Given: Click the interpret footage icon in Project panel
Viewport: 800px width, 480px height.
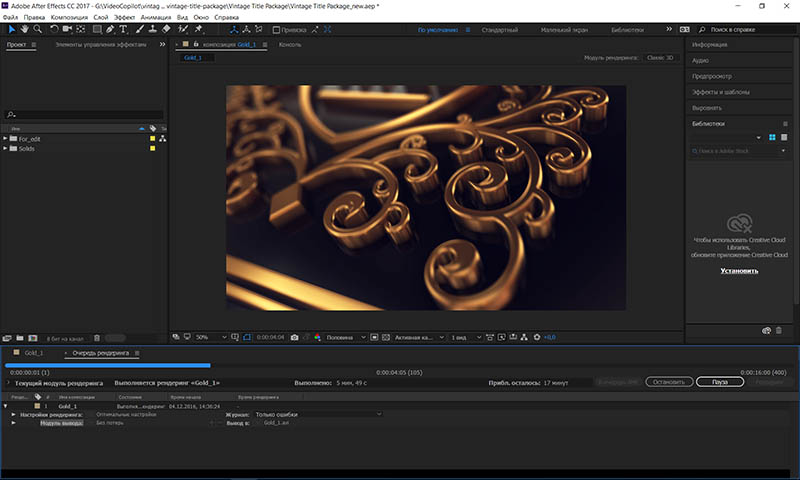Looking at the screenshot, I should pos(7,338).
